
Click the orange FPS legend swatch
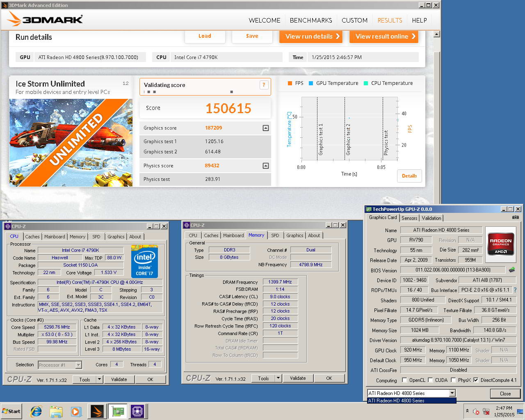pyautogui.click(x=290, y=83)
